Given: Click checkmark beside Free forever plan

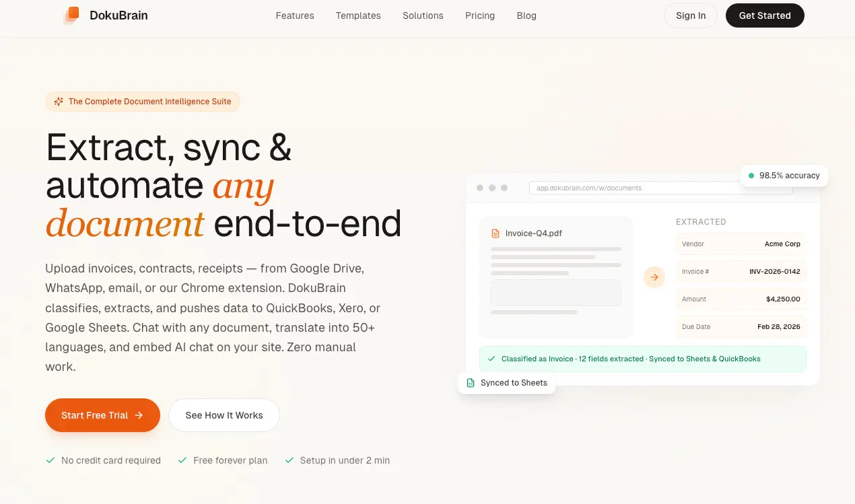Looking at the screenshot, I should (x=182, y=460).
